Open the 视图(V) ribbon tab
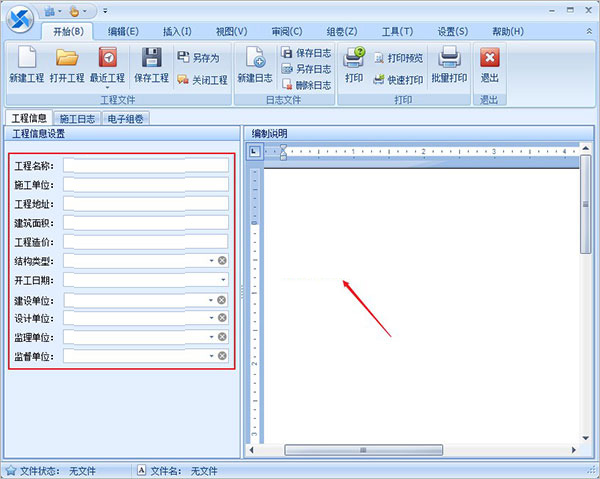Viewport: 600px width, 479px height. click(232, 31)
